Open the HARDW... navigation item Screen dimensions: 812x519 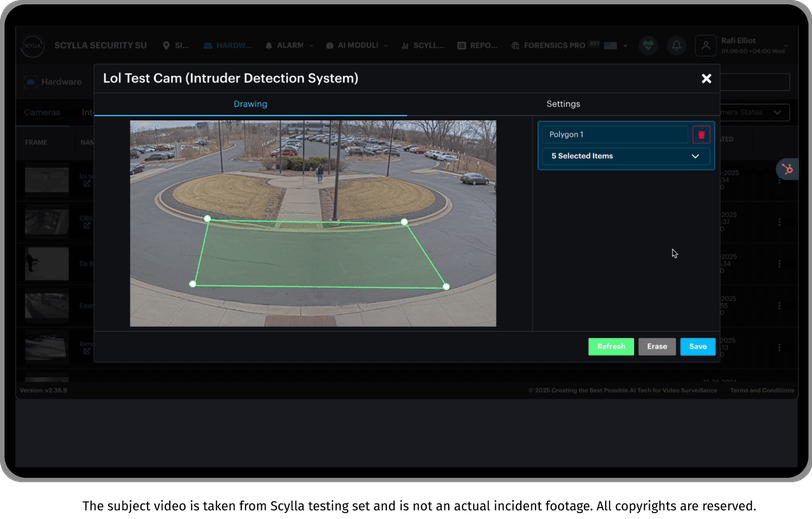click(228, 46)
